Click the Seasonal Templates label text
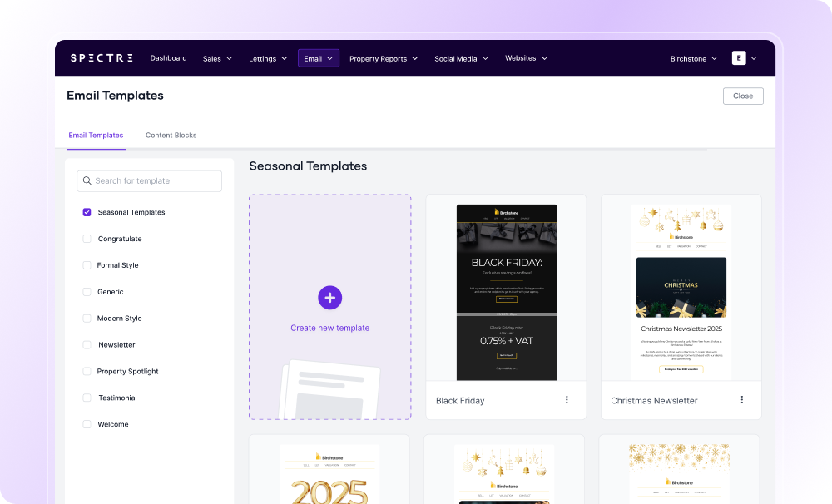 131,212
